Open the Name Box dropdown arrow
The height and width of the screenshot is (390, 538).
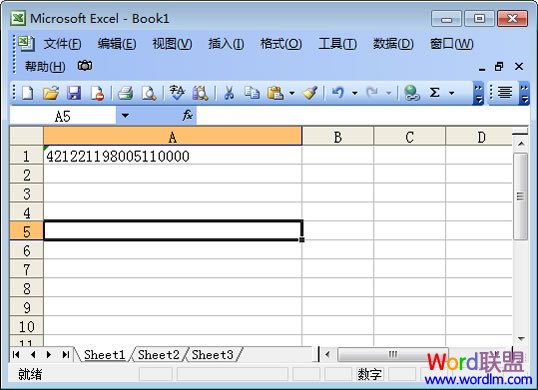[x=125, y=116]
